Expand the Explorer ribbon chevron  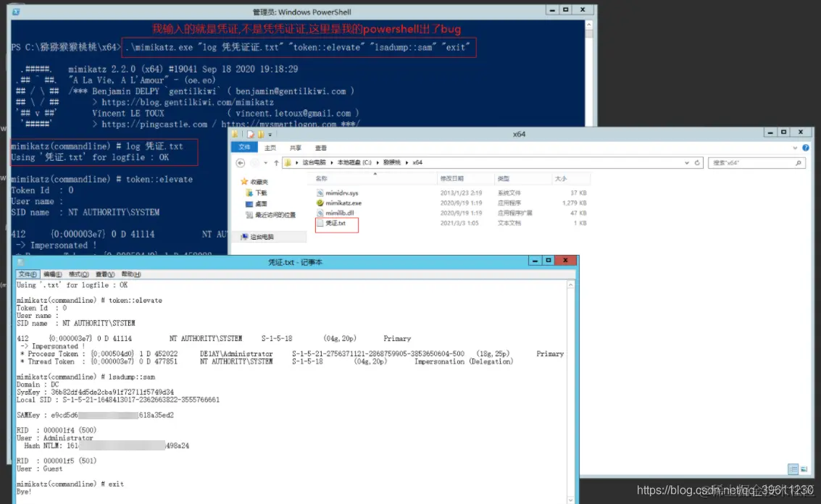795,148
